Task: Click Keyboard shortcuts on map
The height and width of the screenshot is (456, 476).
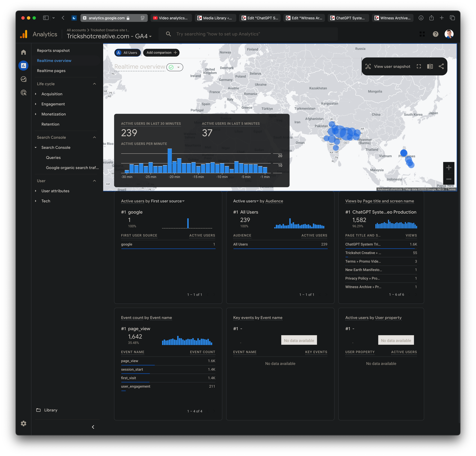Action: click(390, 189)
